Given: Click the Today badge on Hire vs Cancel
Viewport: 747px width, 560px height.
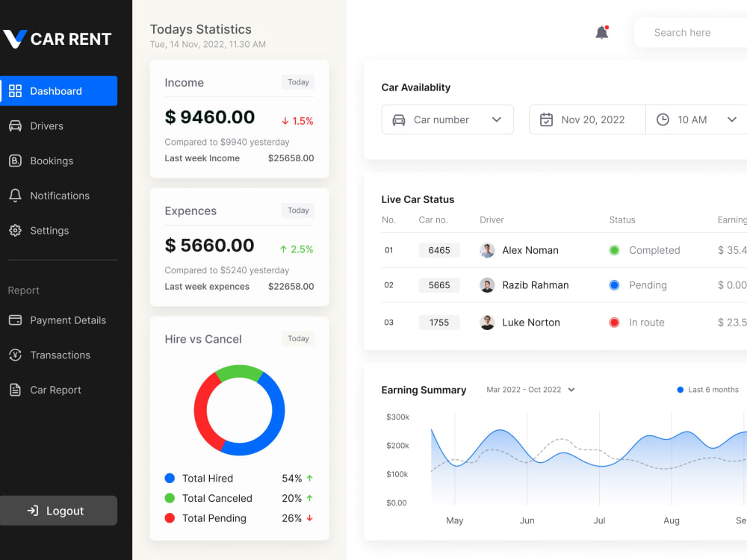Looking at the screenshot, I should 298,338.
